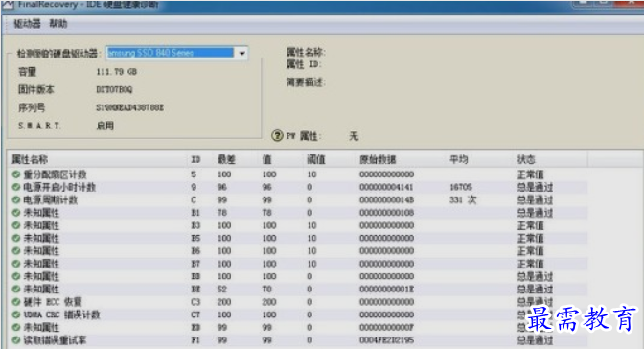
Task: Open the 帮助 menu
Action: pos(57,23)
